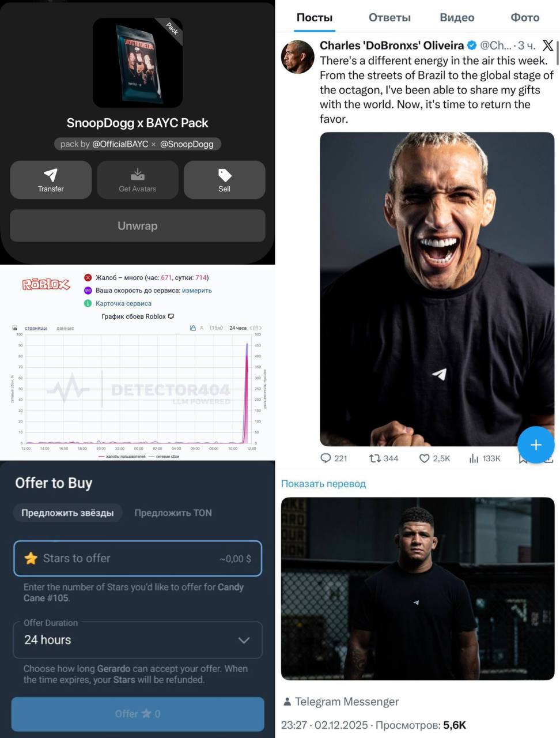The height and width of the screenshot is (738, 560).
Task: Switch to the Предложить TON option
Action: (173, 513)
